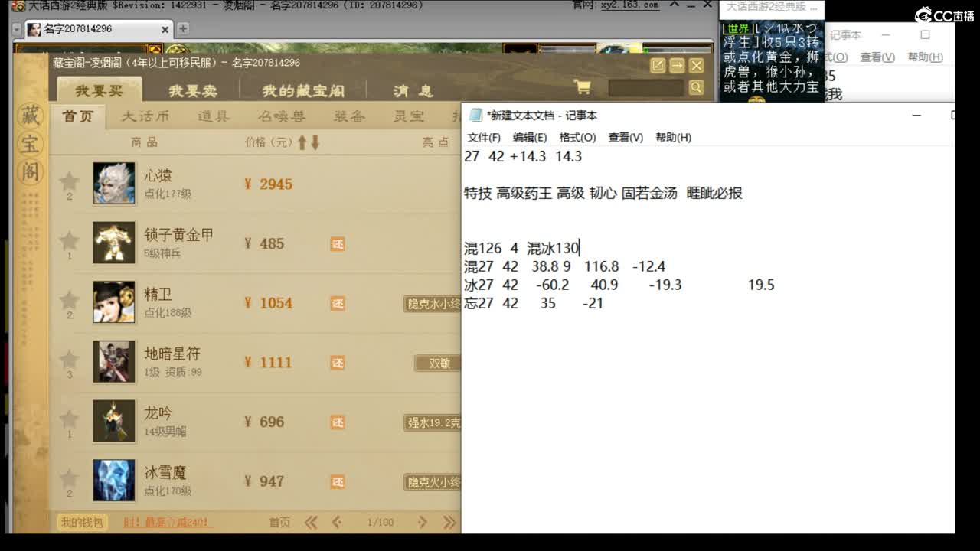Click the 最高立减240 promo link

coord(168,523)
